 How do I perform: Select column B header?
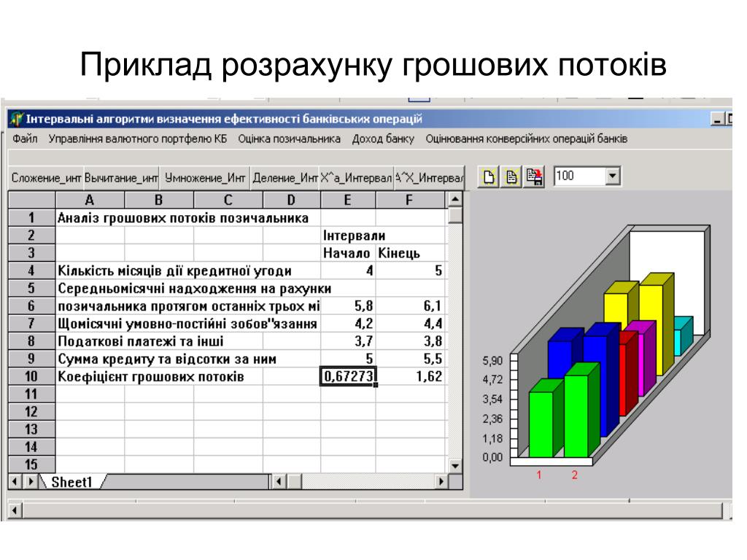[x=159, y=200]
